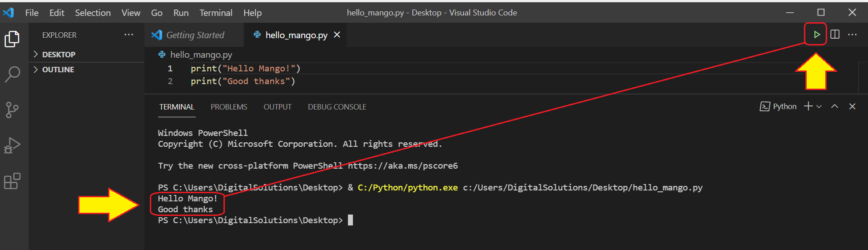The height and width of the screenshot is (250, 868).
Task: Open the Run and Debug view
Action: pyautogui.click(x=12, y=145)
